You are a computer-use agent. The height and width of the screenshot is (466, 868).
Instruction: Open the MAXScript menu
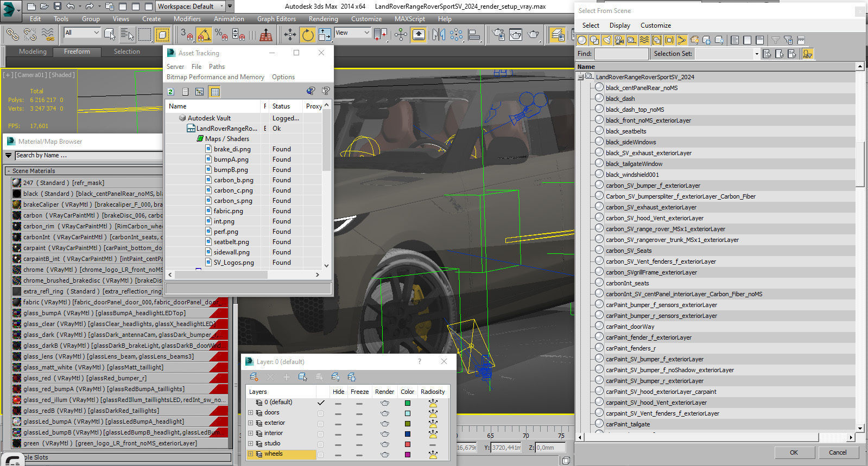tap(409, 18)
